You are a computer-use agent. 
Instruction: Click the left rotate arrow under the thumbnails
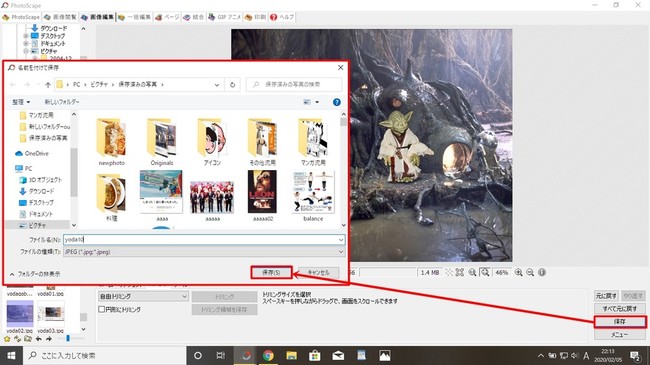click(x=39, y=339)
